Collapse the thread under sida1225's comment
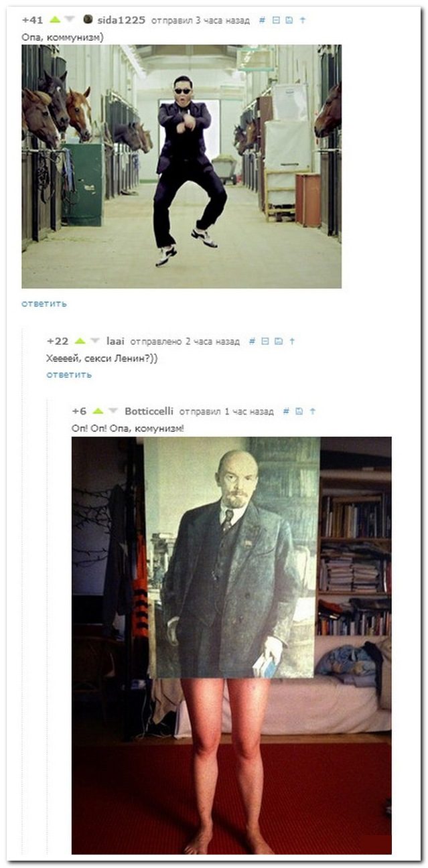This screenshot has height=868, width=428. click(x=275, y=20)
